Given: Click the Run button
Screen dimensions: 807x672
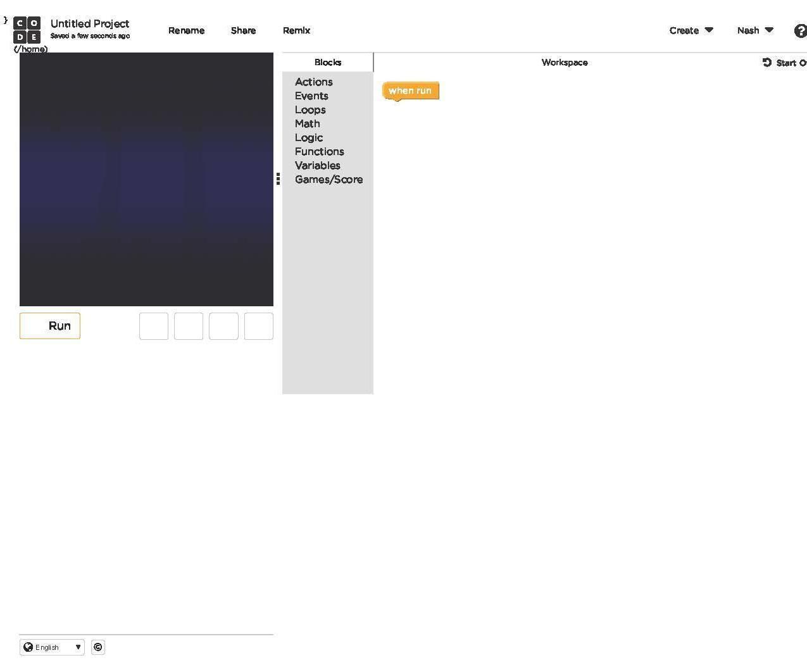Looking at the screenshot, I should point(50,326).
